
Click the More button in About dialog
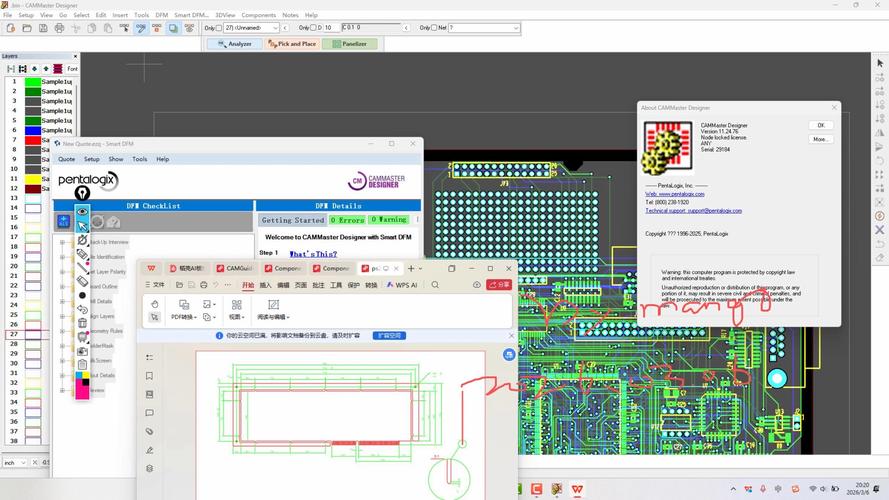820,139
